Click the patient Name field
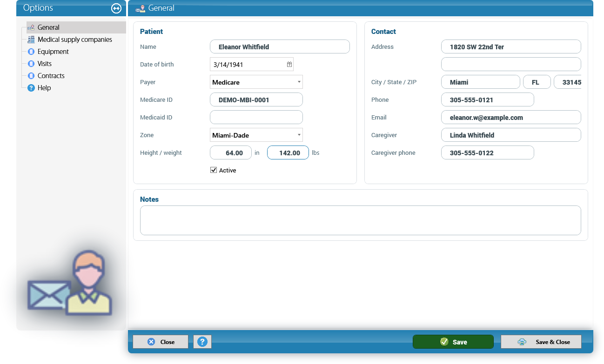604x364 pixels. 280,46
